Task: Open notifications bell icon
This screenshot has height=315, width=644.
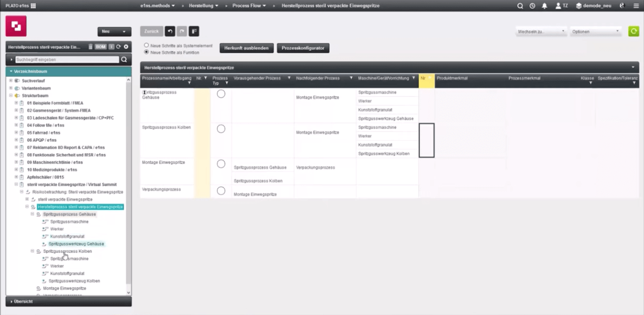Action: pyautogui.click(x=545, y=6)
